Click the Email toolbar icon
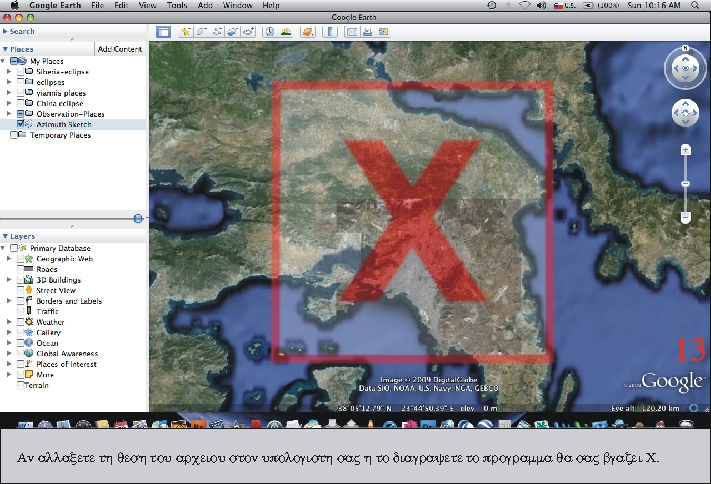Screen dimensions: 711x484 coord(351,32)
